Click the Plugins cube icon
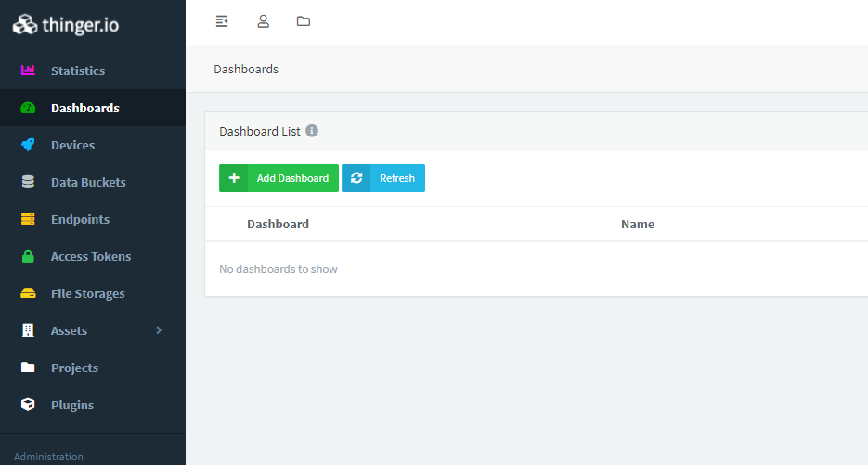The image size is (868, 465). pyautogui.click(x=28, y=404)
